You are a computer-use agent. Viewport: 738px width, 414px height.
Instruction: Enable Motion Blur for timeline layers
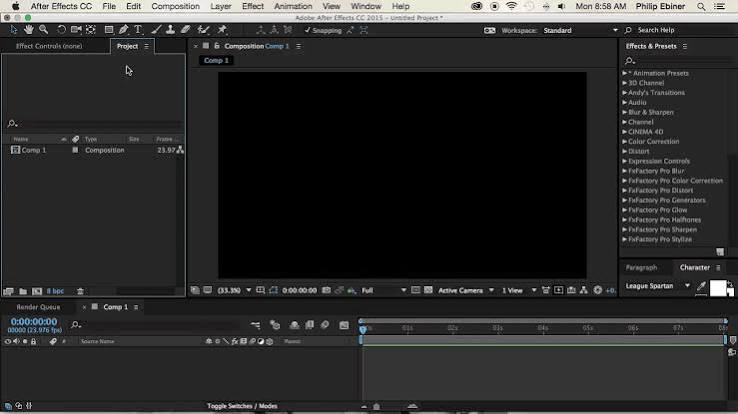325,325
